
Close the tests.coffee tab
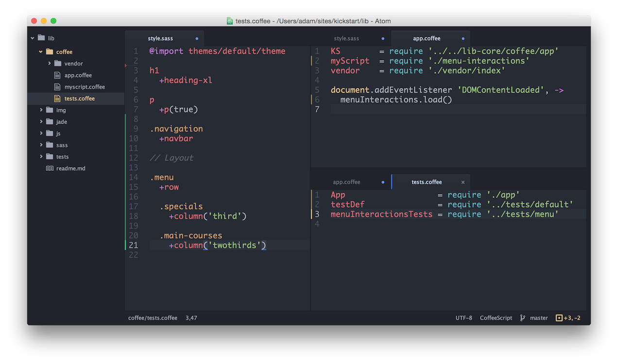tap(463, 182)
